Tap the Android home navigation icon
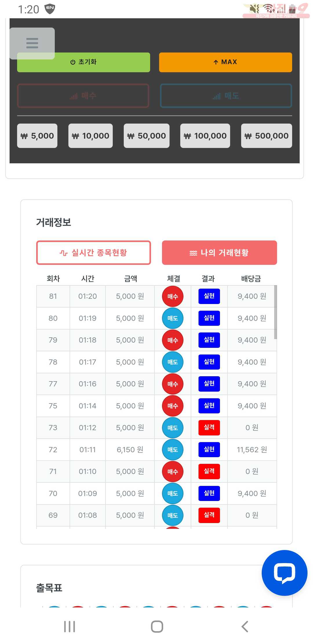This screenshot has width=313, height=644. pyautogui.click(x=157, y=627)
